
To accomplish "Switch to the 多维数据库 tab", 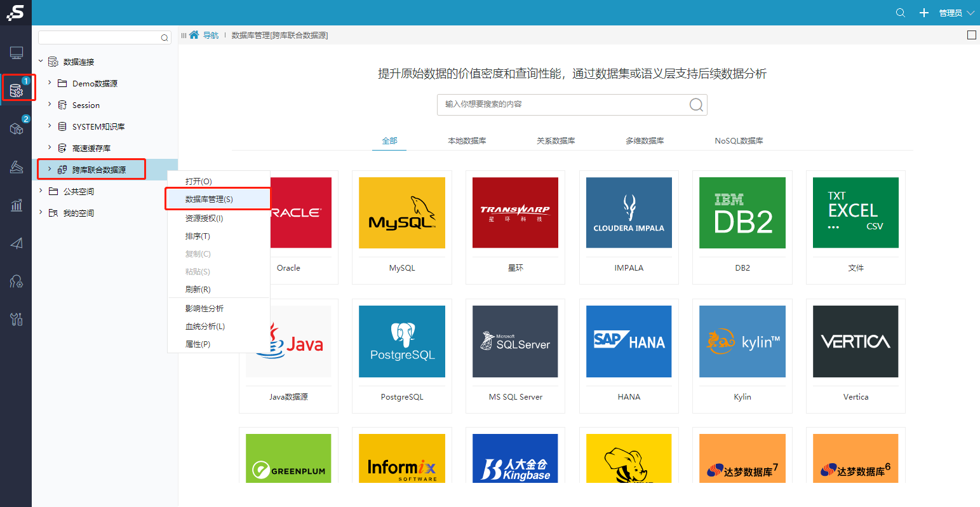I will tap(645, 141).
